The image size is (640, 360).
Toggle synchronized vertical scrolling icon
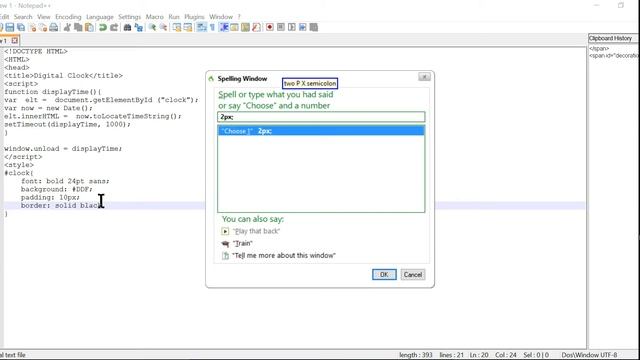coord(176,27)
